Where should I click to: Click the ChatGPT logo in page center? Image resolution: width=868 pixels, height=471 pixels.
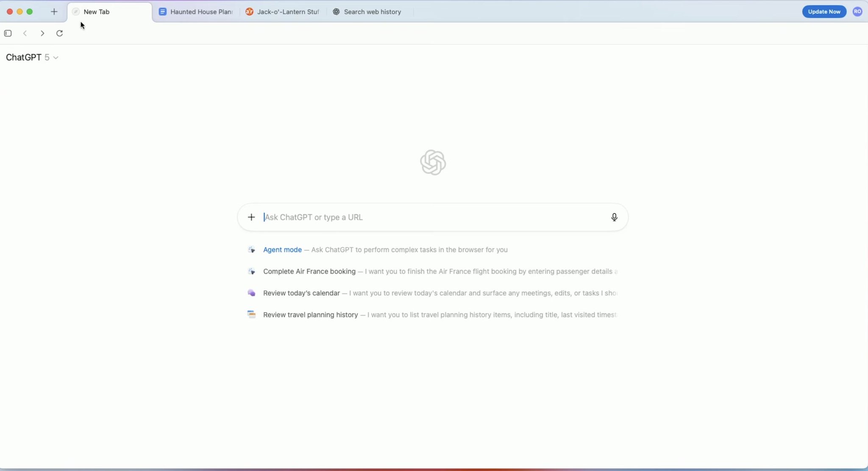click(433, 162)
